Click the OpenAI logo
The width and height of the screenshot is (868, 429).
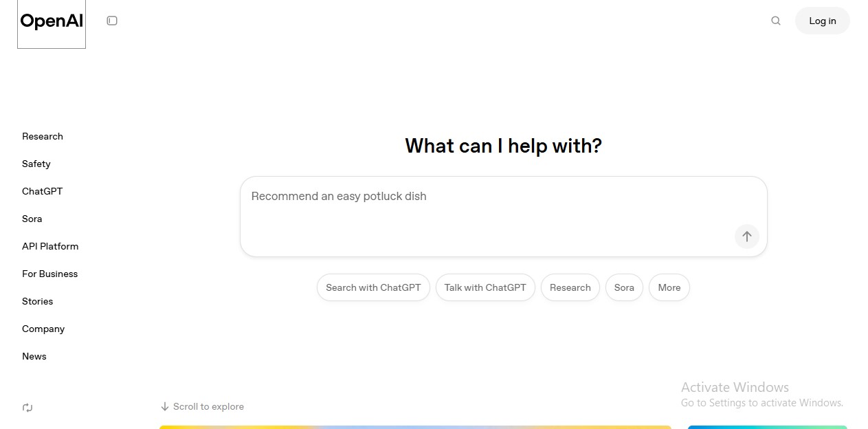coord(52,21)
